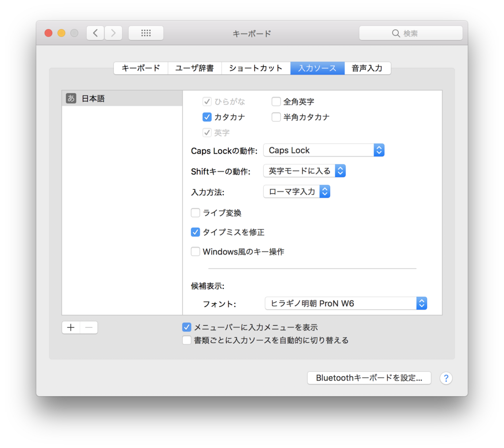Click the magnifier icon in search field
This screenshot has height=448, width=504.
click(x=396, y=33)
